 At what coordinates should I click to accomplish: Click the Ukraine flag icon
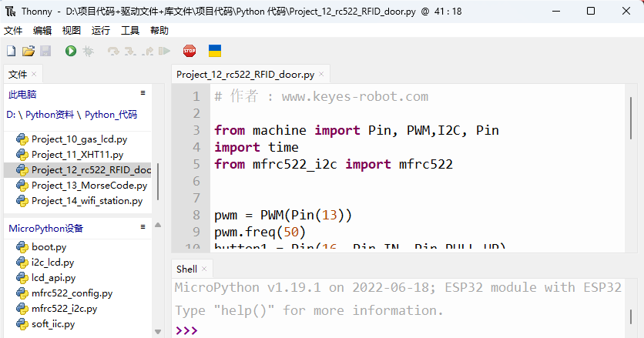coord(215,51)
